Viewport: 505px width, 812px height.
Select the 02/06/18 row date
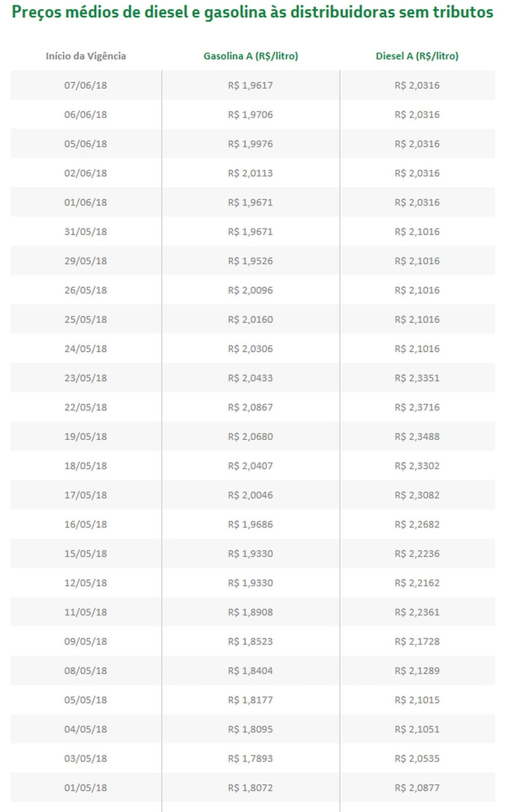(x=85, y=173)
